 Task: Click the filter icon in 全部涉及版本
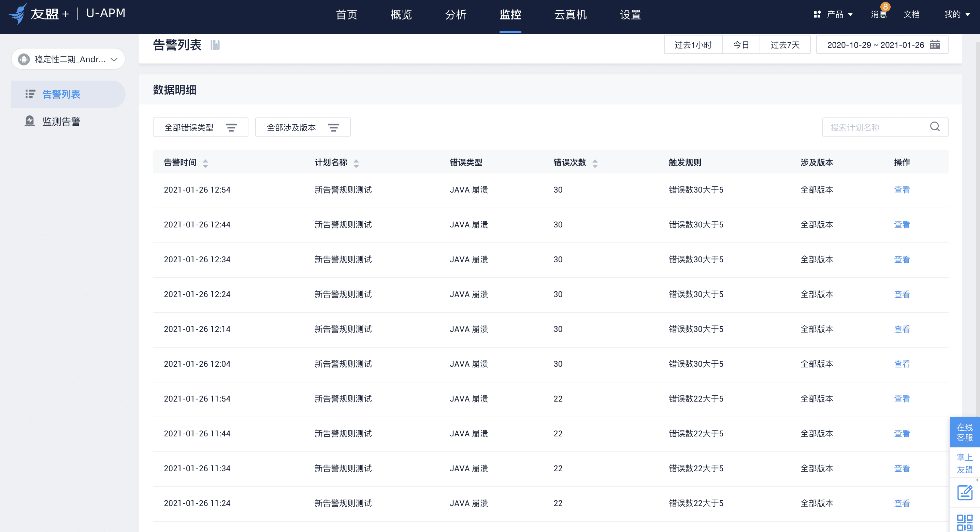[334, 128]
